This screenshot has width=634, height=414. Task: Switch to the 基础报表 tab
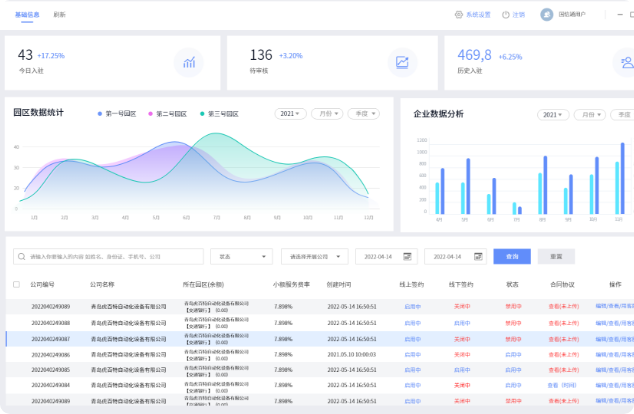pos(27,15)
